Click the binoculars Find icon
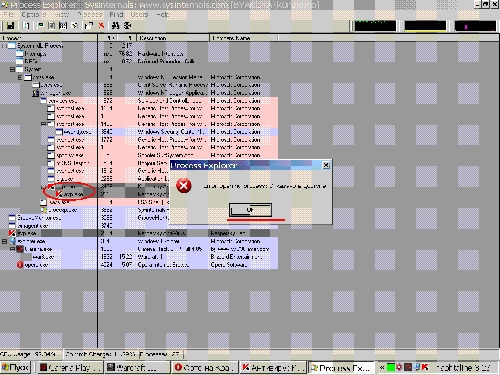500x375 pixels. (x=115, y=26)
